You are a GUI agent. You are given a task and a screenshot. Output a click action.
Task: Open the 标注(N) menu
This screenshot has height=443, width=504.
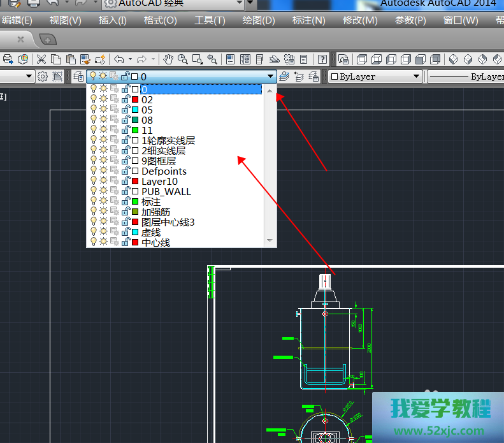pos(308,20)
